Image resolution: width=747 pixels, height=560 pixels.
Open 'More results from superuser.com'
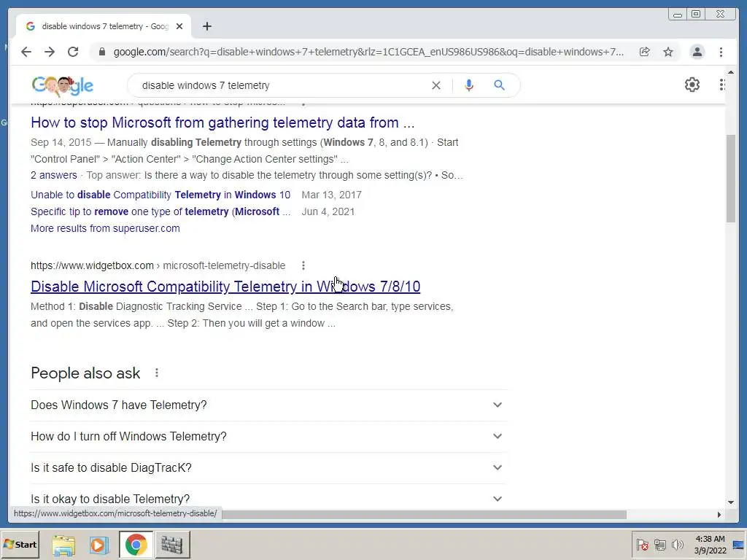click(105, 228)
